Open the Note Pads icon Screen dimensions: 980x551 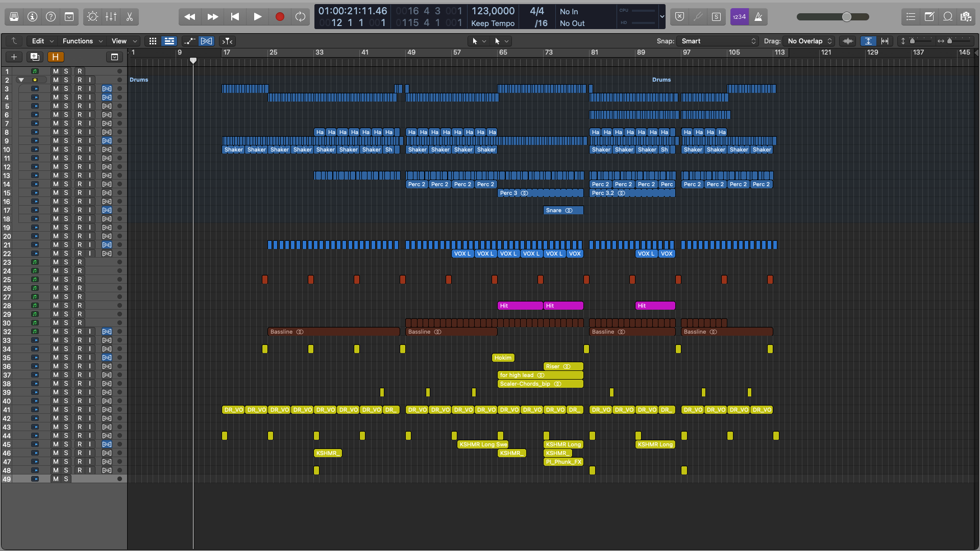click(x=929, y=17)
